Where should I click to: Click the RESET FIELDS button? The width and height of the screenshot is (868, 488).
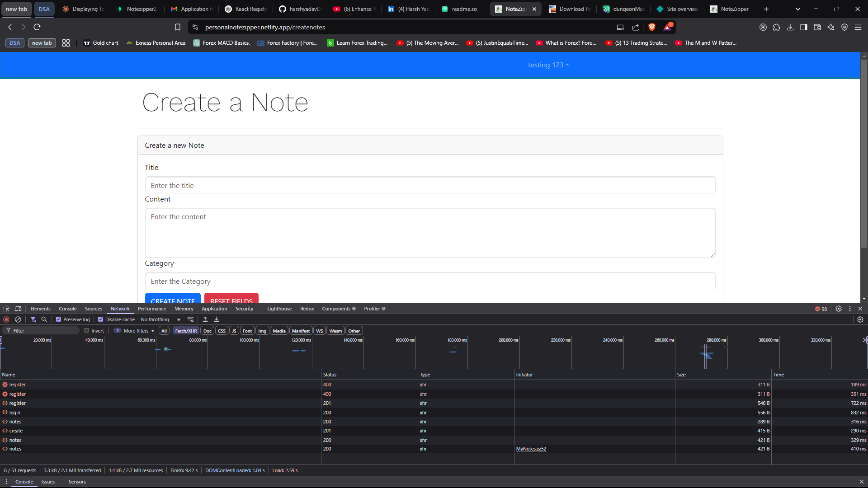(231, 299)
